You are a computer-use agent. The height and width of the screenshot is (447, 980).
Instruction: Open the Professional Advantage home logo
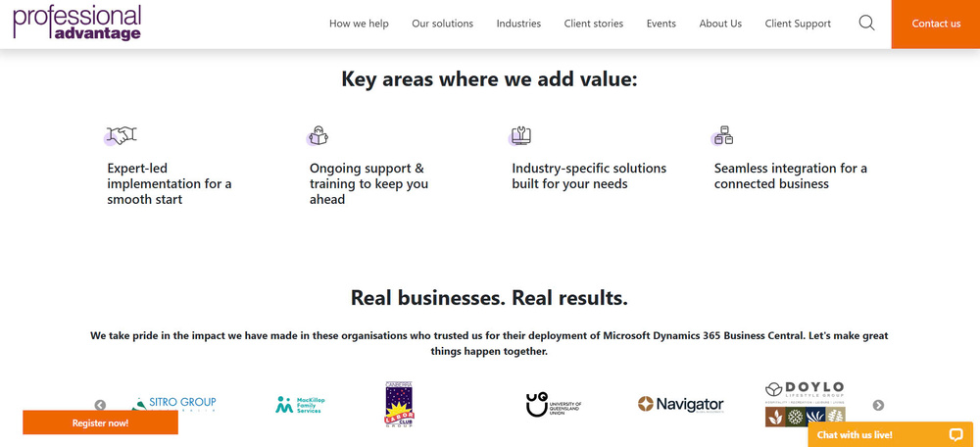pyautogui.click(x=77, y=24)
